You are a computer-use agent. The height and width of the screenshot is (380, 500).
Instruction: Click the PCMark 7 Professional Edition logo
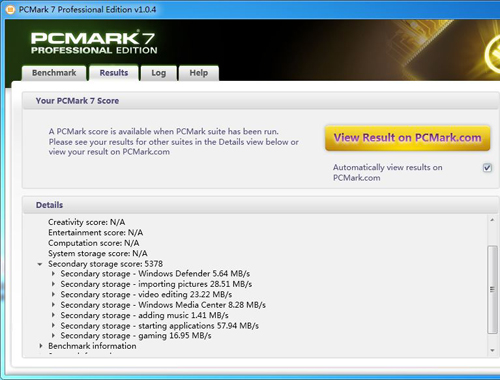94,43
